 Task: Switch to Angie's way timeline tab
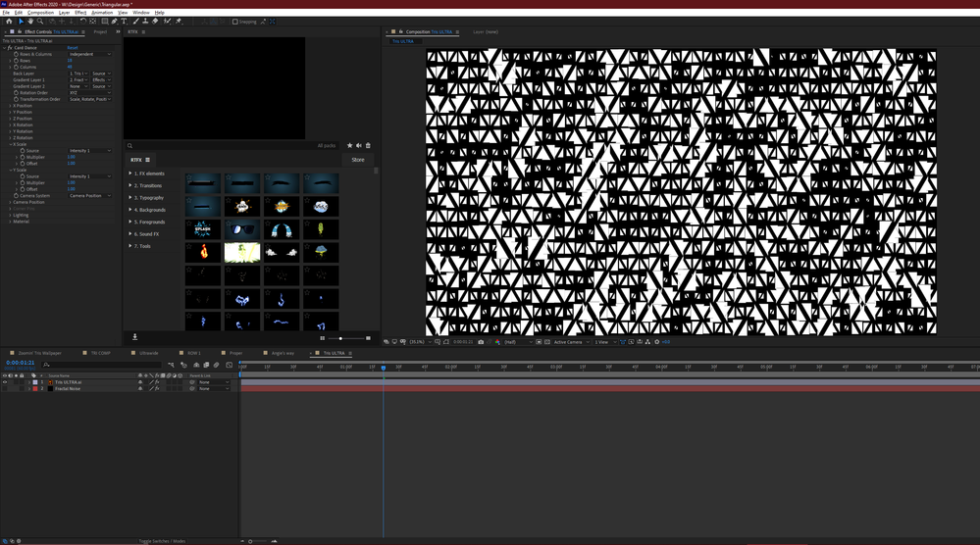(283, 353)
